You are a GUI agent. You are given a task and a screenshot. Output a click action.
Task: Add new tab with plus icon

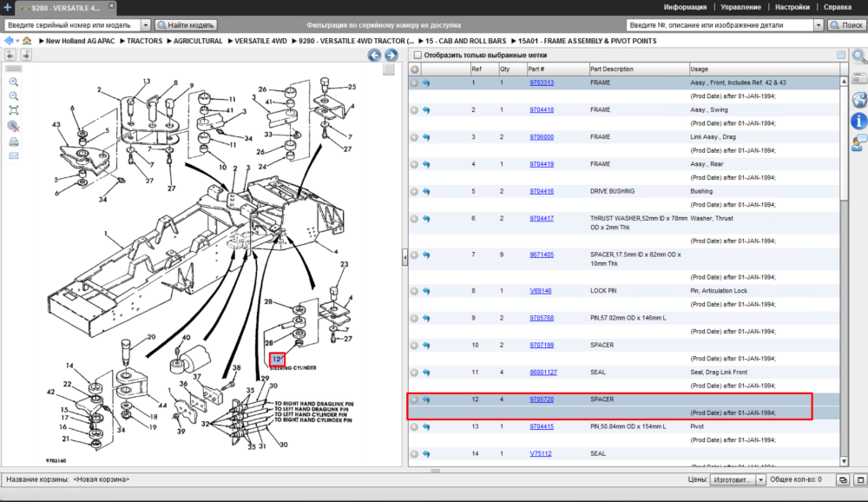pyautogui.click(x=7, y=7)
